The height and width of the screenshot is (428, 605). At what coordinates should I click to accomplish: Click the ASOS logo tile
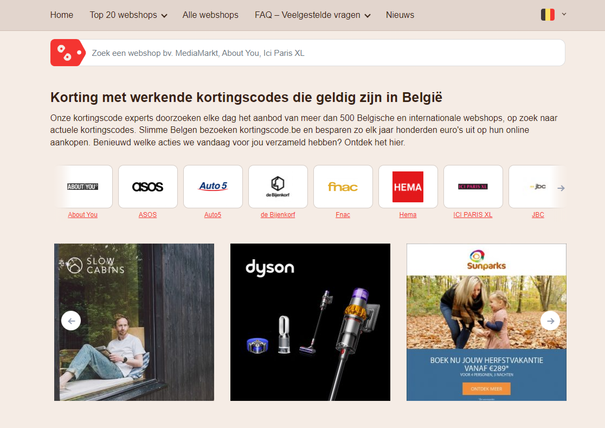point(148,187)
